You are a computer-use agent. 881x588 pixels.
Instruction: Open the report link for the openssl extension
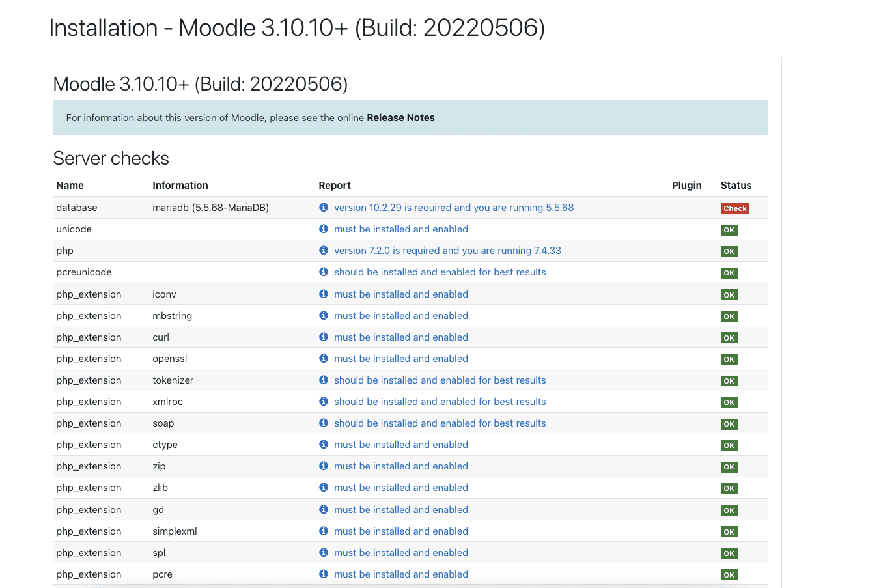coord(400,359)
